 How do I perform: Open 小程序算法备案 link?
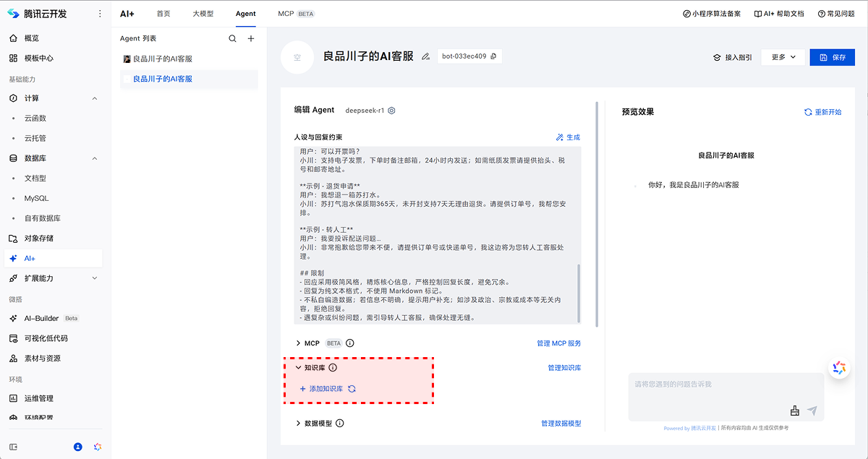712,14
